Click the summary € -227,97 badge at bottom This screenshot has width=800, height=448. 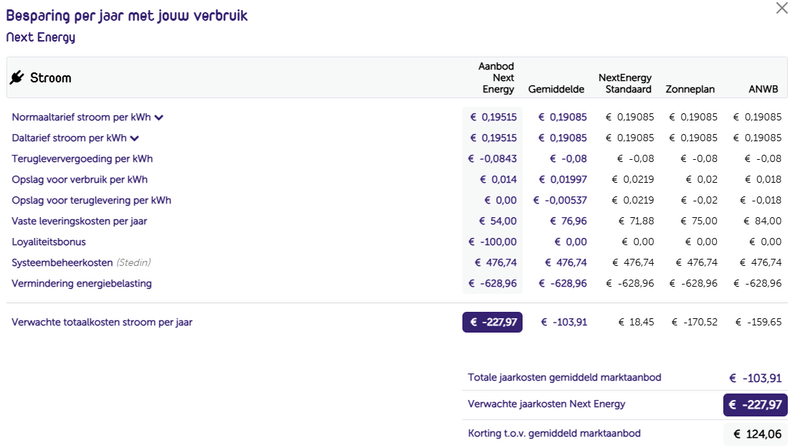(755, 405)
